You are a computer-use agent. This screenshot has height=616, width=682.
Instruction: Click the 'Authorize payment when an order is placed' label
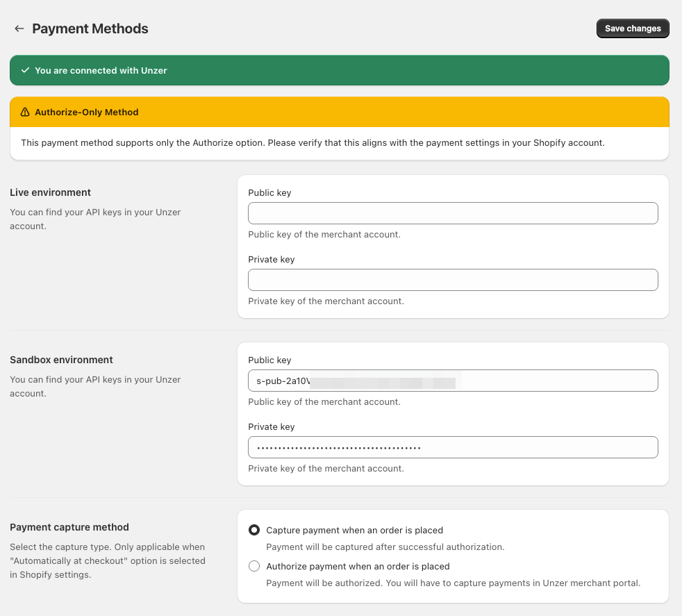pos(358,566)
